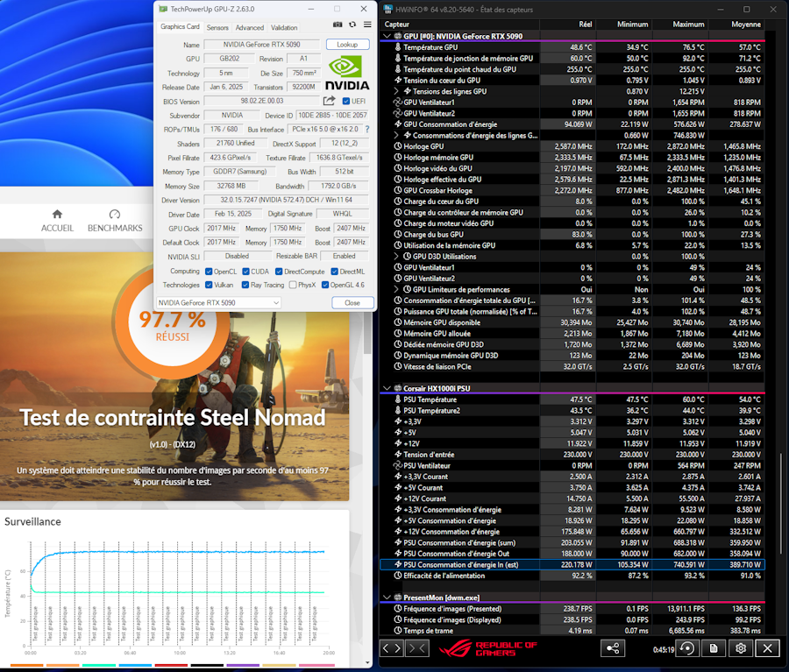
Task: Open HWiNFO settings gear icon
Action: [x=742, y=648]
